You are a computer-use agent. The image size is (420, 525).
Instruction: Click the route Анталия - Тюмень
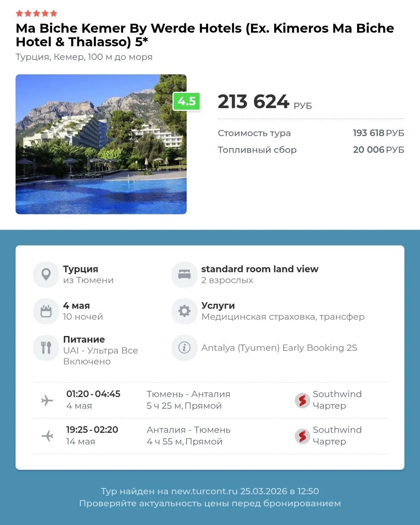(x=189, y=430)
